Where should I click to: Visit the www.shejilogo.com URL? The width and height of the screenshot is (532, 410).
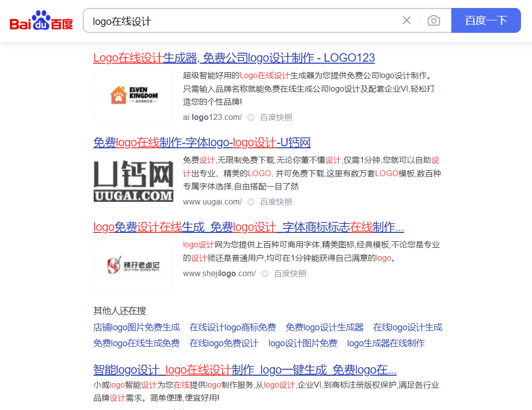tap(220, 274)
